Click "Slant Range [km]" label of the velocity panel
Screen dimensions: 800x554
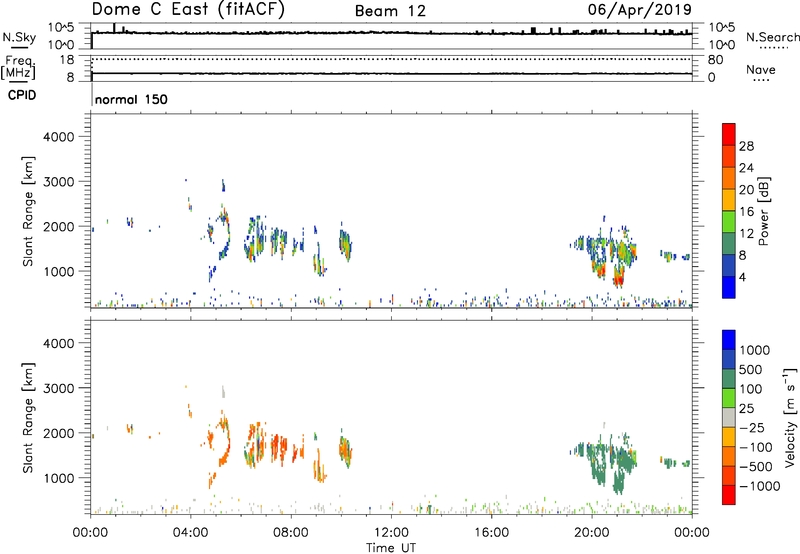pyautogui.click(x=28, y=418)
